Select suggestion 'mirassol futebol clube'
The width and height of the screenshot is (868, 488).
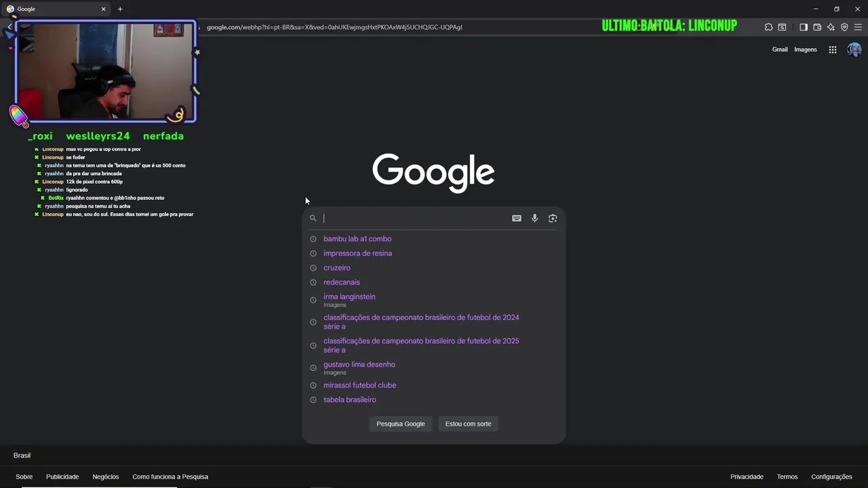433,385
